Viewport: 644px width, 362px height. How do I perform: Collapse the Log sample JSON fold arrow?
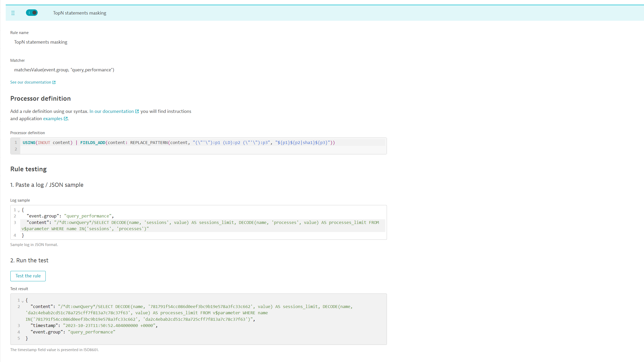(x=19, y=211)
